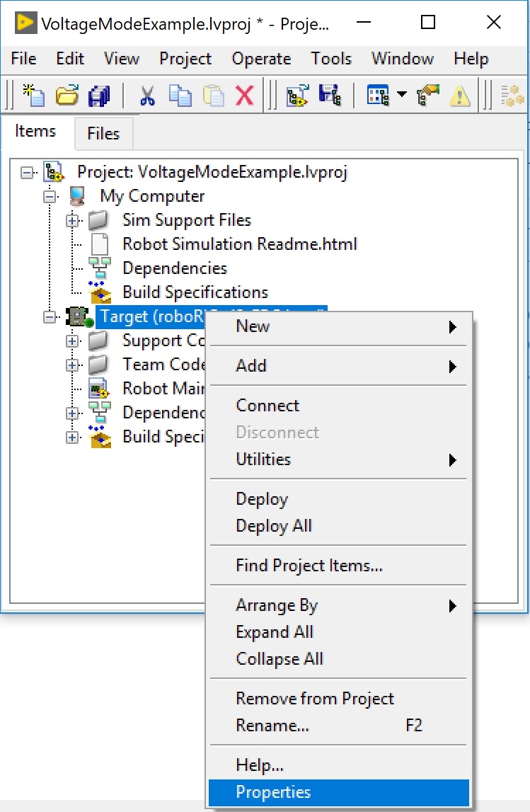Click the Save All toolbar icon
530x812 pixels.
point(99,96)
